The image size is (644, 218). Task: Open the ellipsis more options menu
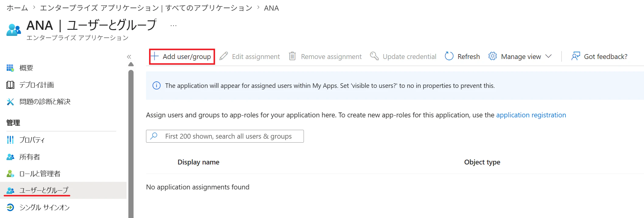(173, 26)
